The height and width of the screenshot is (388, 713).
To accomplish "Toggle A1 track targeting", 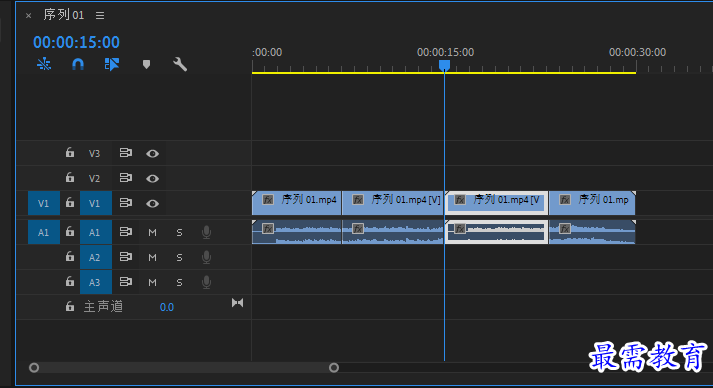I will point(95,232).
